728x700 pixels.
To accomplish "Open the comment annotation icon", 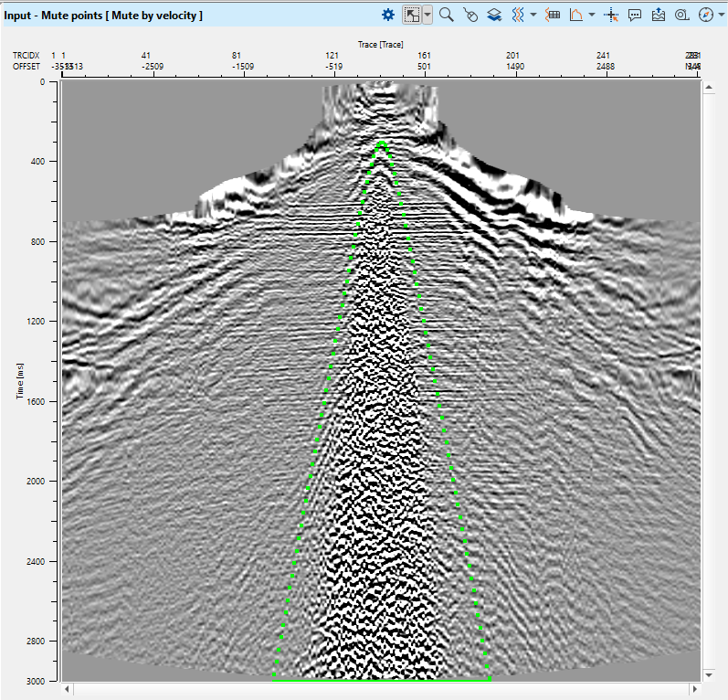I will (x=635, y=15).
